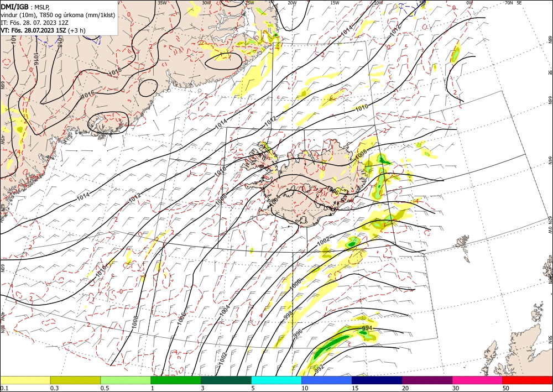This screenshot has width=553, height=392.
Task: Click the Iceland landmass on the map
Action: click(303, 184)
